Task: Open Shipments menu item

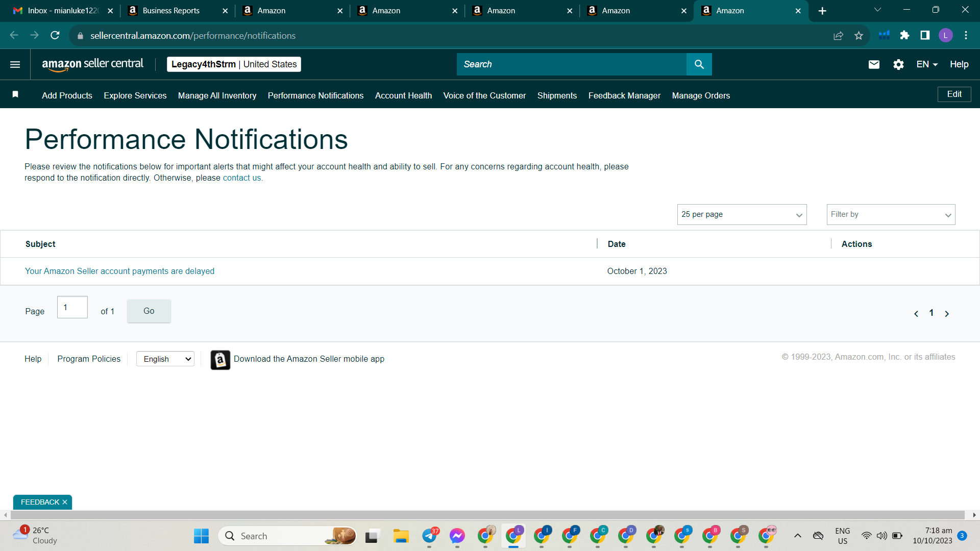Action: click(x=557, y=95)
